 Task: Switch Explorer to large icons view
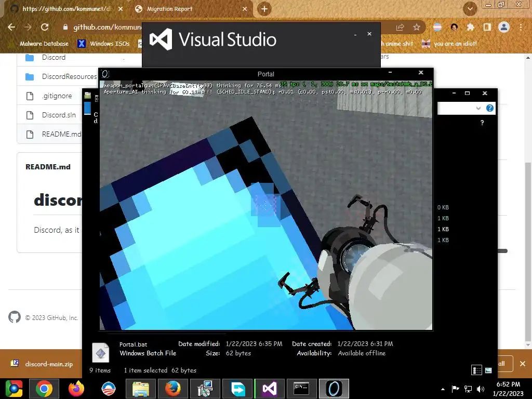[x=488, y=370]
